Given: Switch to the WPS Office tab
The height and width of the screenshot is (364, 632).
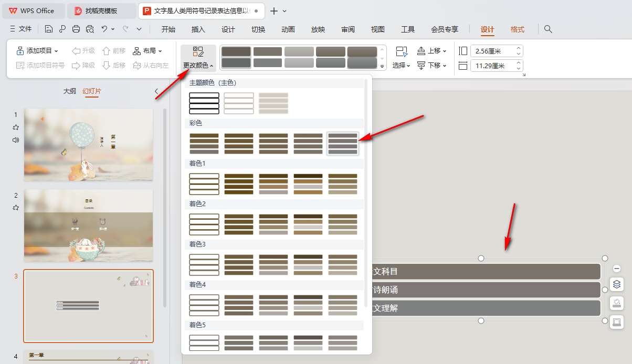Looking at the screenshot, I should pyautogui.click(x=33, y=10).
